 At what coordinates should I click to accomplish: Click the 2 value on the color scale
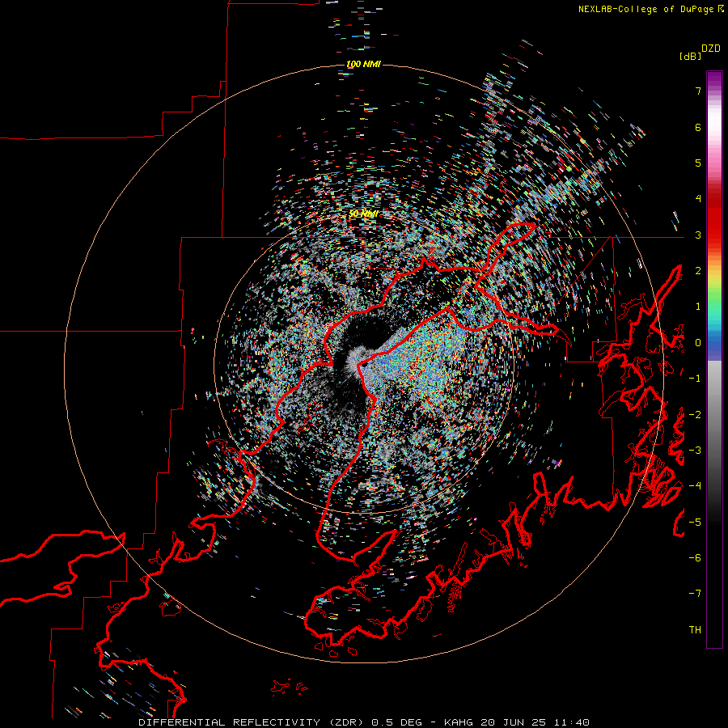tap(698, 271)
